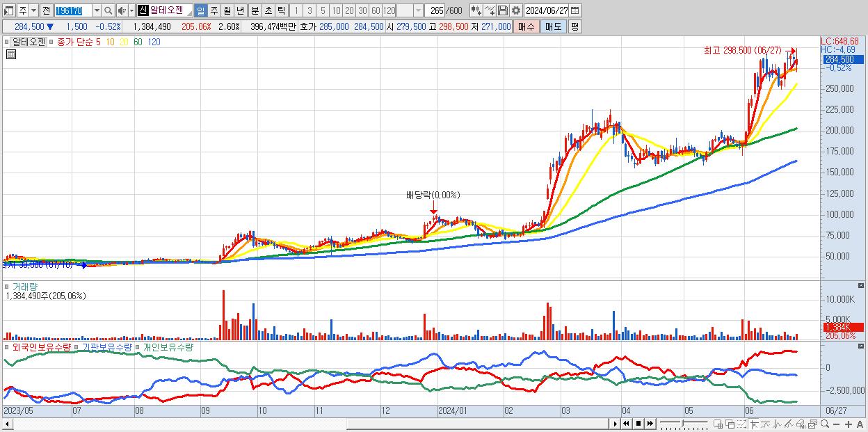Stop chart replay

click(638, 424)
